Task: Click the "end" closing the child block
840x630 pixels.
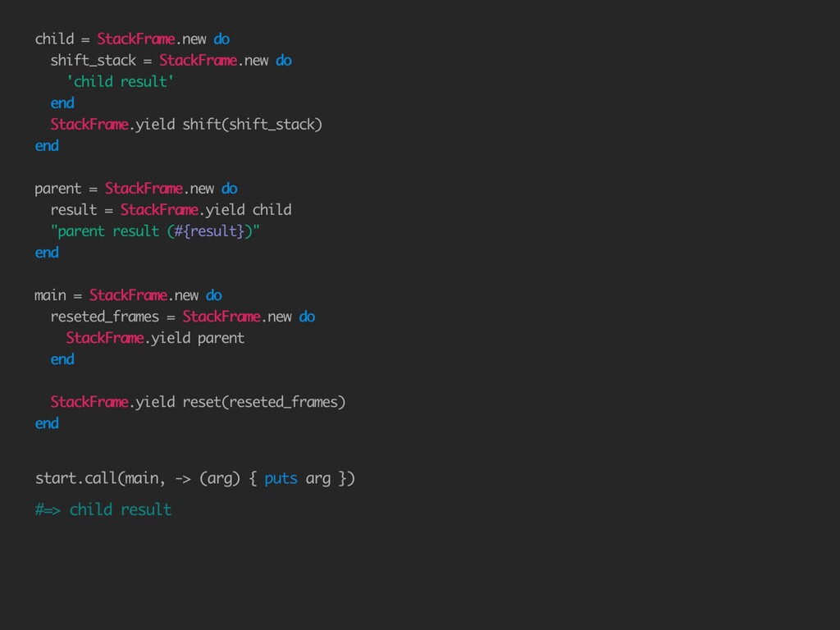Action: click(47, 146)
